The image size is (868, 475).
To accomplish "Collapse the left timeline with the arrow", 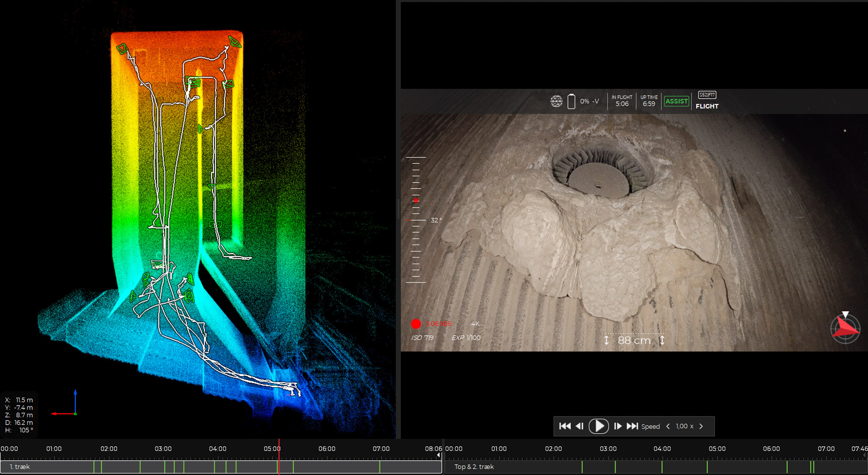I will [439, 454].
